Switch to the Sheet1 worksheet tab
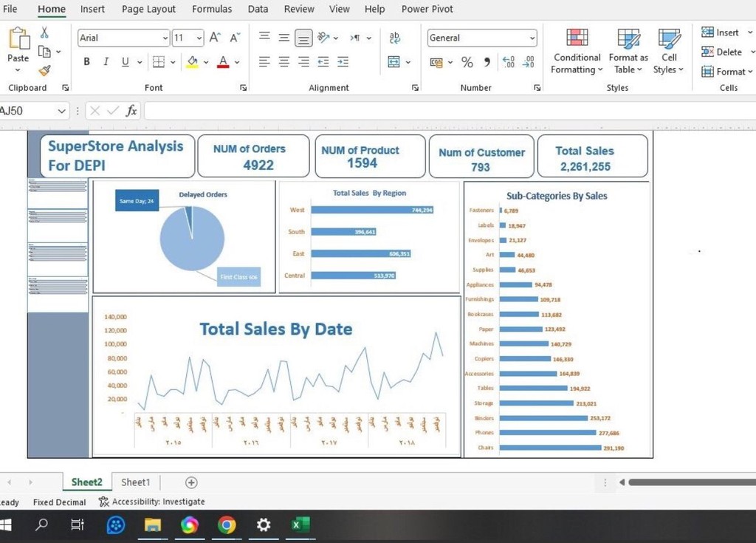 click(x=135, y=482)
